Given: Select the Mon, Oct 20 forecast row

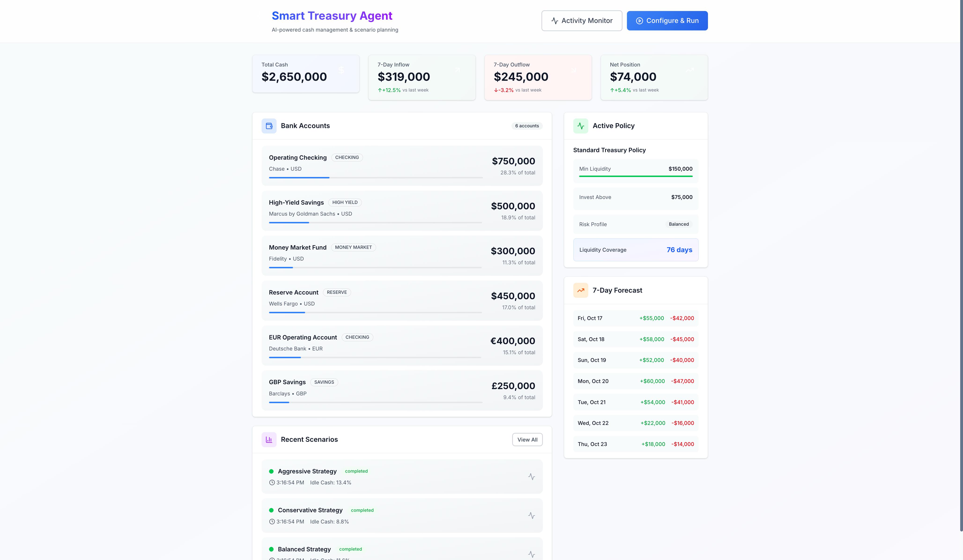Looking at the screenshot, I should [636, 381].
